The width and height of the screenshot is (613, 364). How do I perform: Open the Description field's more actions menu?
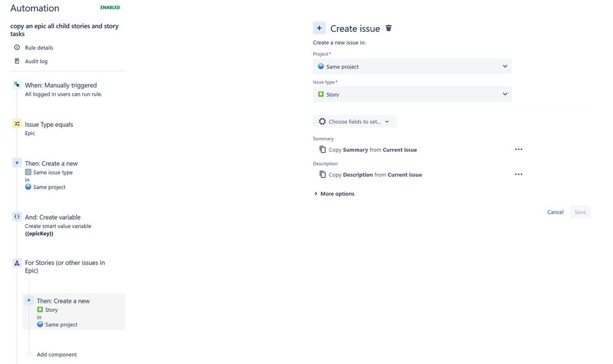pyautogui.click(x=519, y=173)
